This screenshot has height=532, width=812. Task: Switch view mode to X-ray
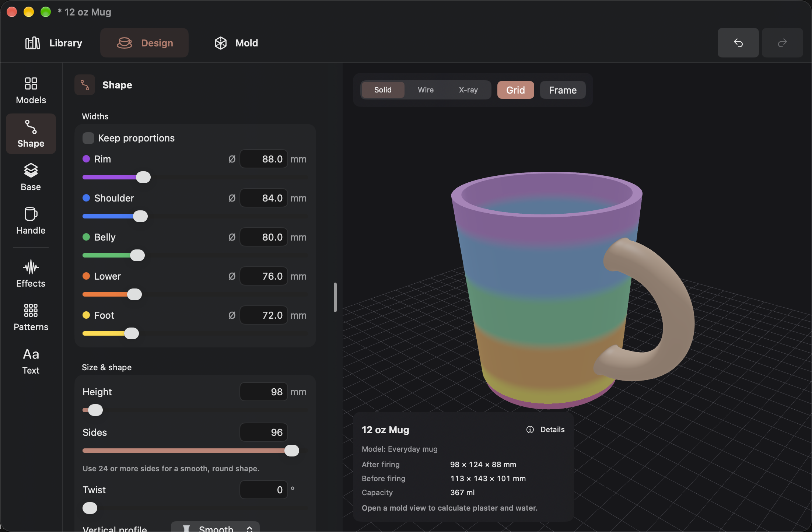pyautogui.click(x=468, y=90)
